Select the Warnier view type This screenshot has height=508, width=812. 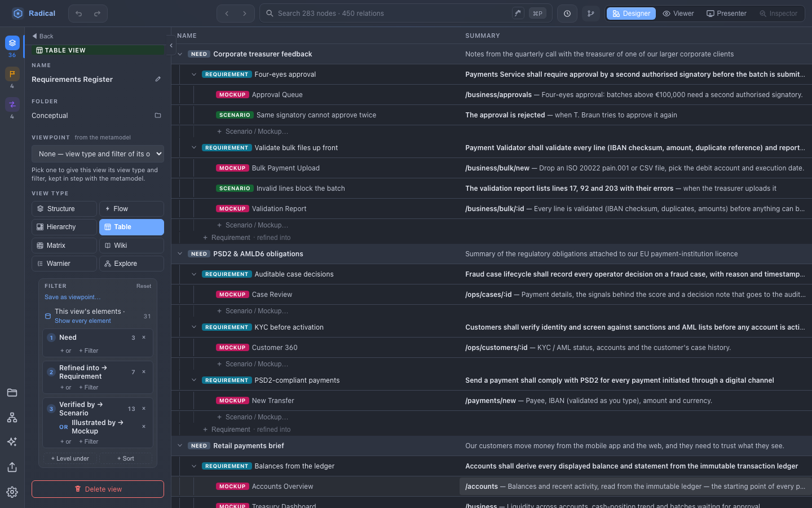64,264
